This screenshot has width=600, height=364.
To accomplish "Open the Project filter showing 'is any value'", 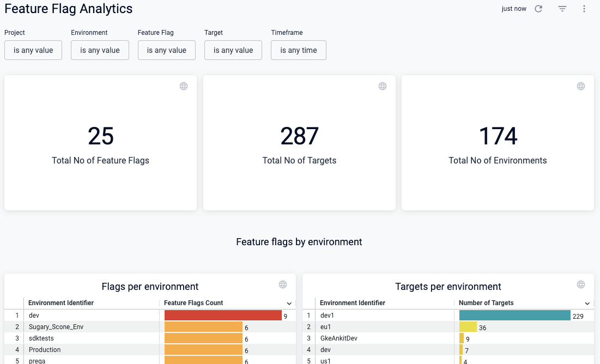I will (33, 50).
